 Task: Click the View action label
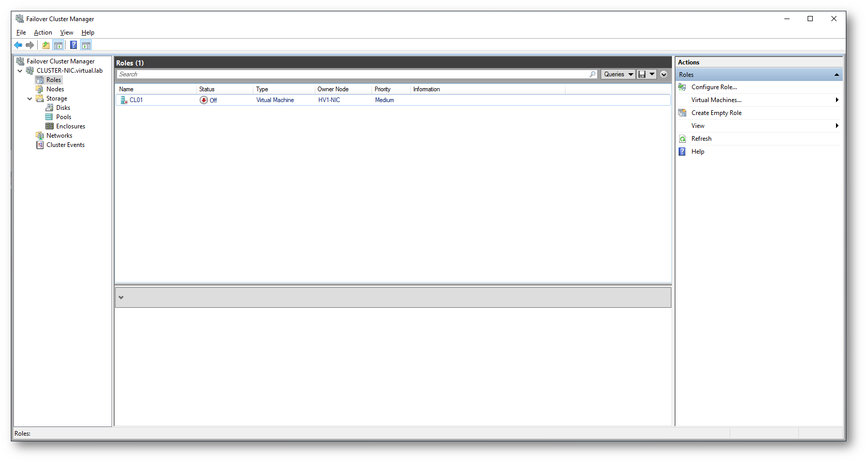(x=698, y=126)
